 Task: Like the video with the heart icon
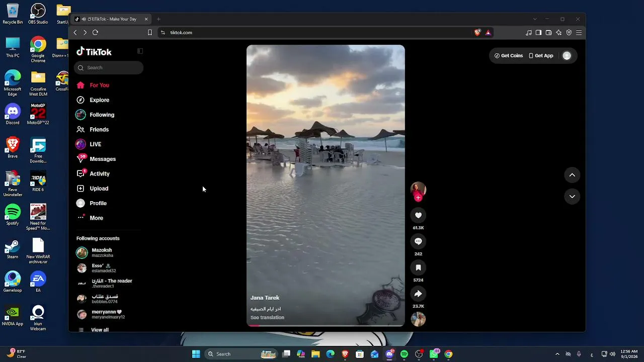pos(418,215)
